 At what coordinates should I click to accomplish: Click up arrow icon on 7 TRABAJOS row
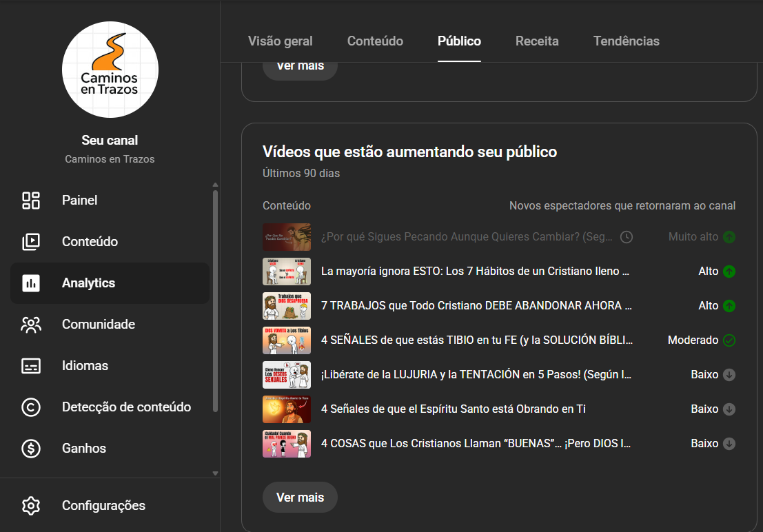(729, 306)
